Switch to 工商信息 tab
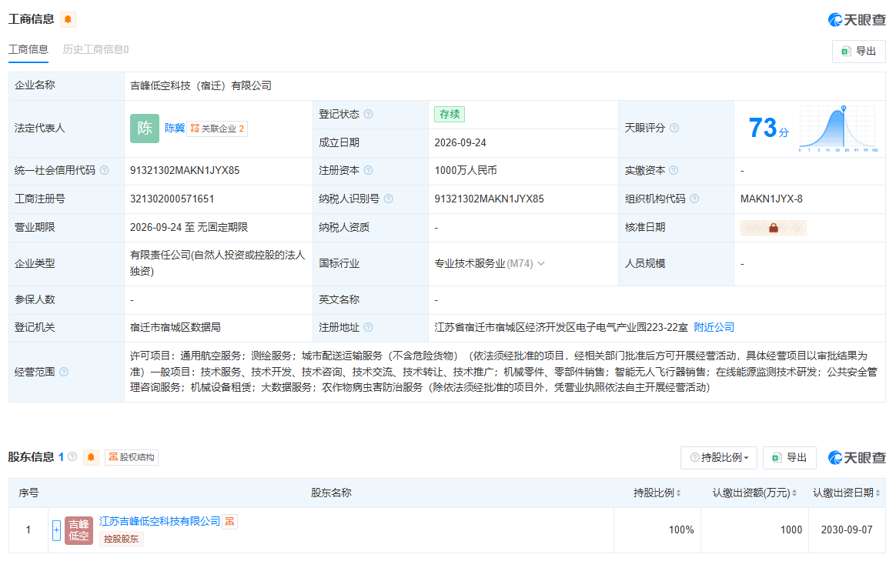The height and width of the screenshot is (588, 896). click(28, 50)
